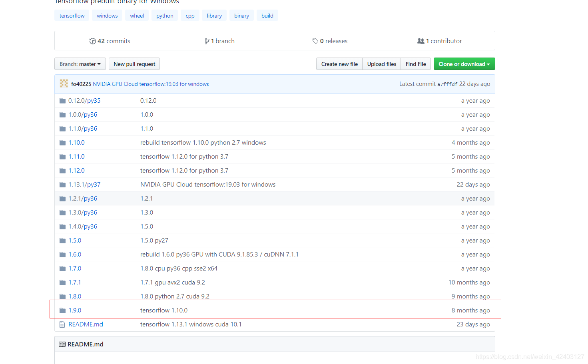Click folder icon for 1.1.0/py36
Image resolution: width=588 pixels, height=364 pixels.
[x=62, y=129]
